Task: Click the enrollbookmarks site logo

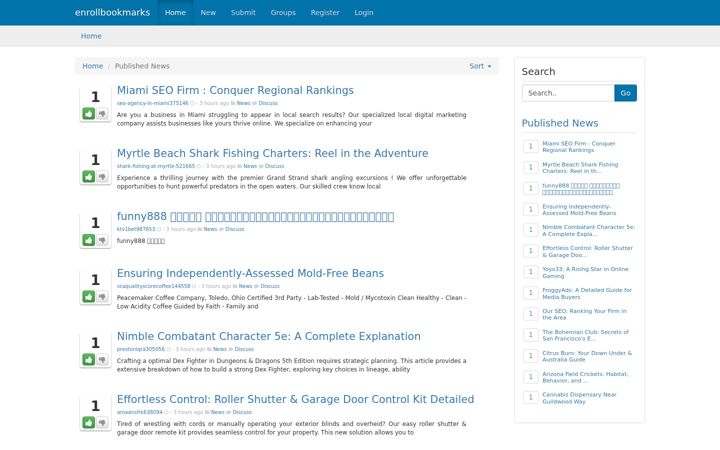Action: 112,12
